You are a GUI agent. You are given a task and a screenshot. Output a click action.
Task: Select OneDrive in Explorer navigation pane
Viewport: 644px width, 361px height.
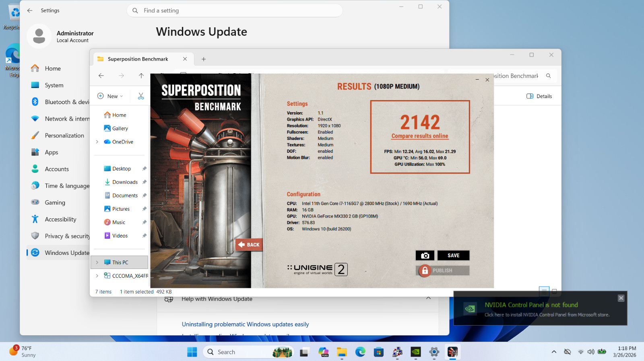coord(122,142)
